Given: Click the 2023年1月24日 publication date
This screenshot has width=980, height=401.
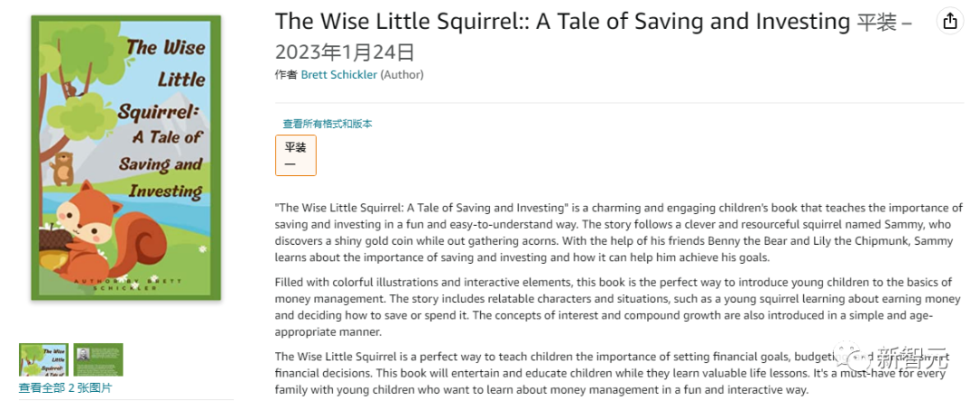Looking at the screenshot, I should pyautogui.click(x=345, y=52).
